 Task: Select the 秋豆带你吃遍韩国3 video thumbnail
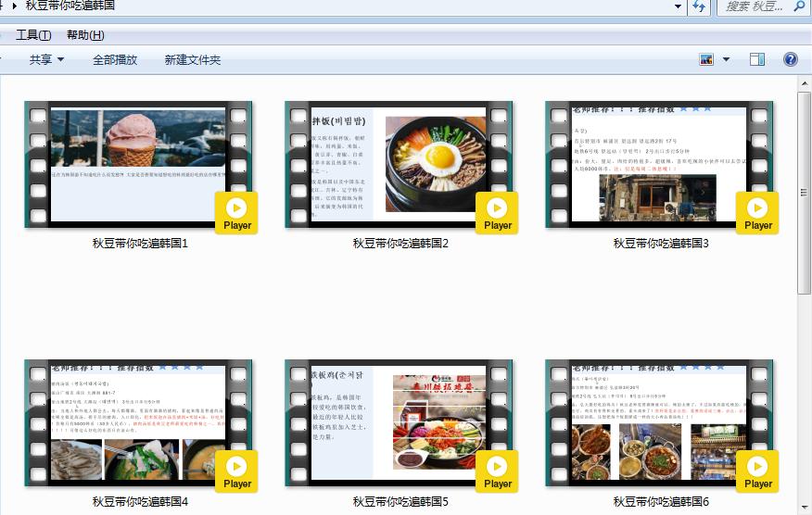(x=659, y=164)
